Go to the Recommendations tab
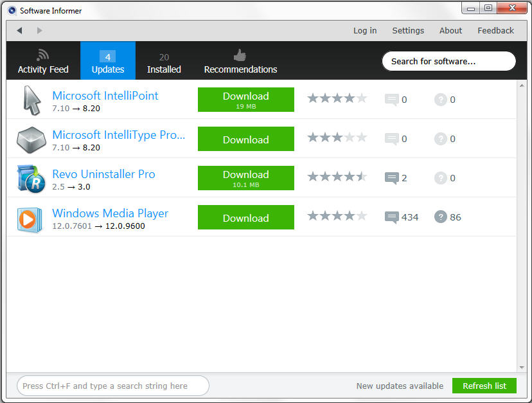The image size is (532, 403). 240,61
